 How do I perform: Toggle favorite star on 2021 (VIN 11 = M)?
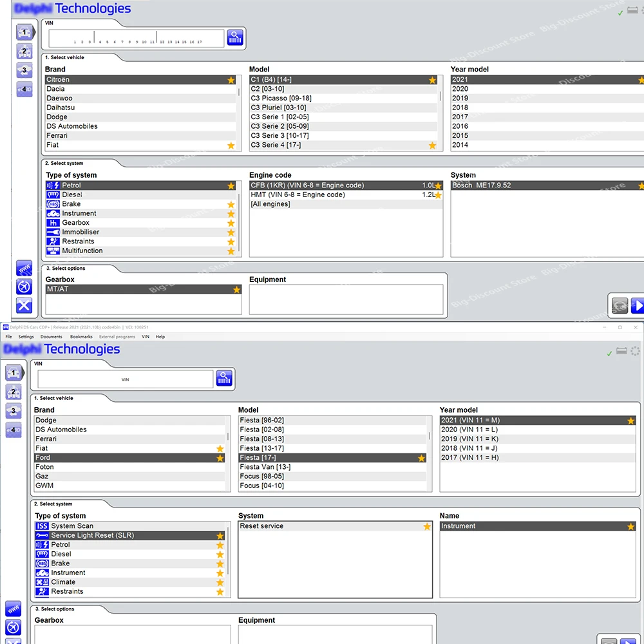click(631, 421)
